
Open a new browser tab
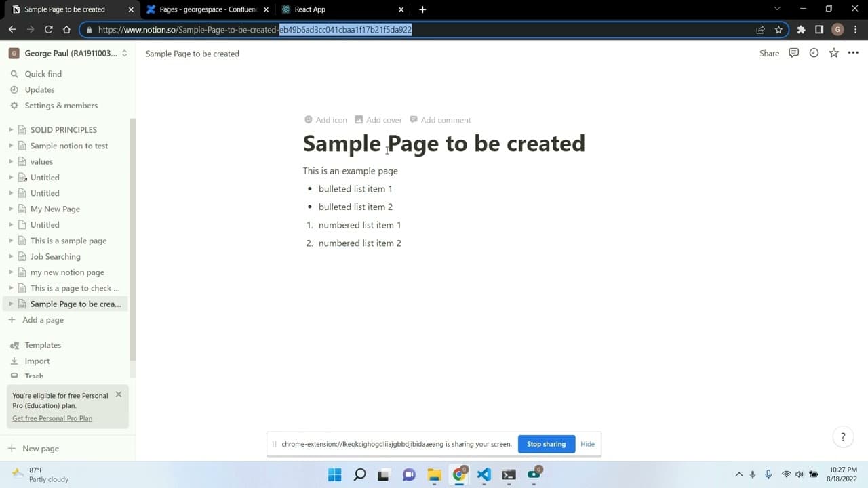tap(422, 9)
